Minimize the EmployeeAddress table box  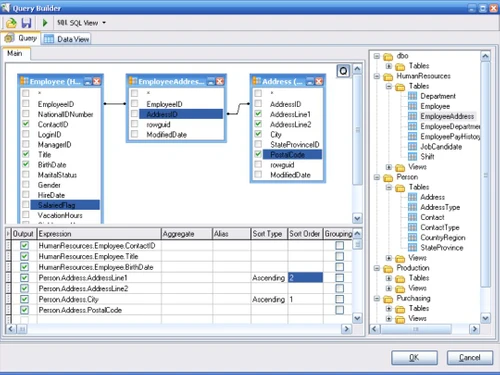211,81
